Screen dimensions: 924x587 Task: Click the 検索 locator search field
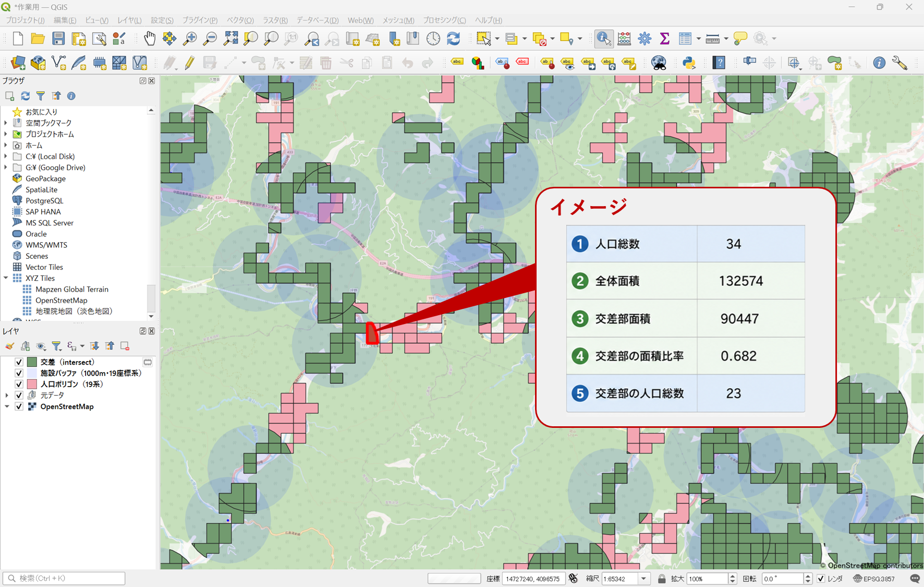(64, 578)
